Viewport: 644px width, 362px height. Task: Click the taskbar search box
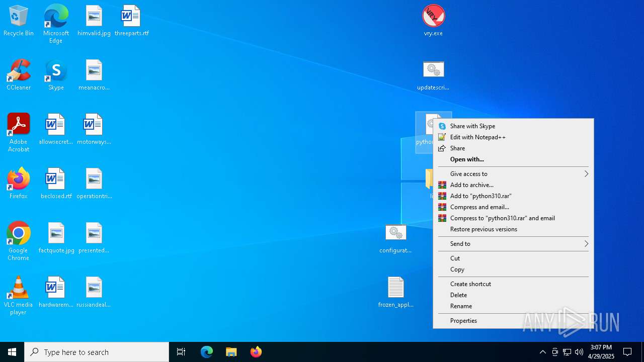coord(97,352)
